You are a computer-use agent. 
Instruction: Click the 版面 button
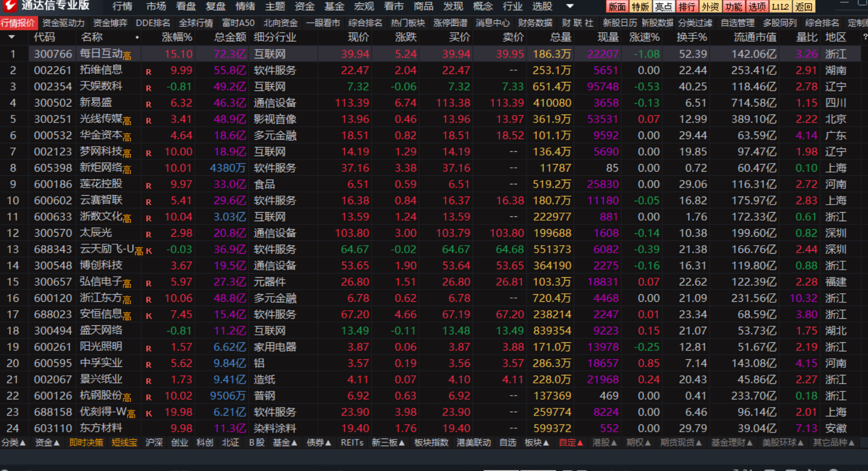point(617,7)
